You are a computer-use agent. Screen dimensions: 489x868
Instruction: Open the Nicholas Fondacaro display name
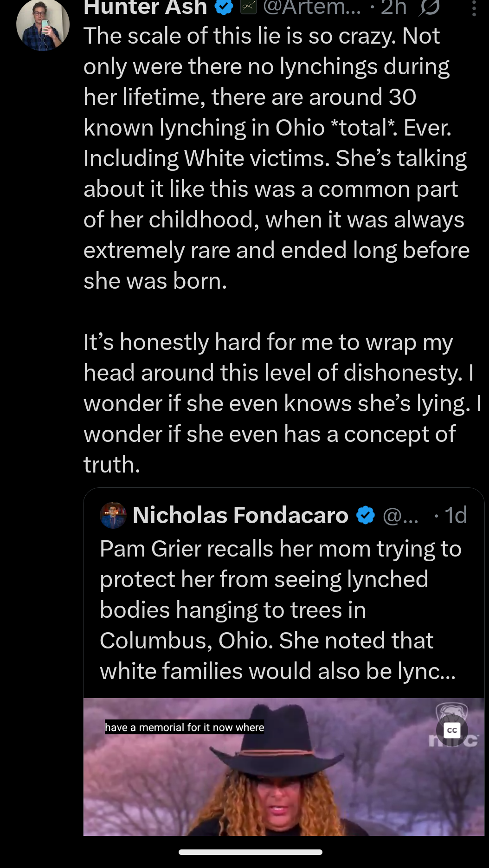click(240, 515)
